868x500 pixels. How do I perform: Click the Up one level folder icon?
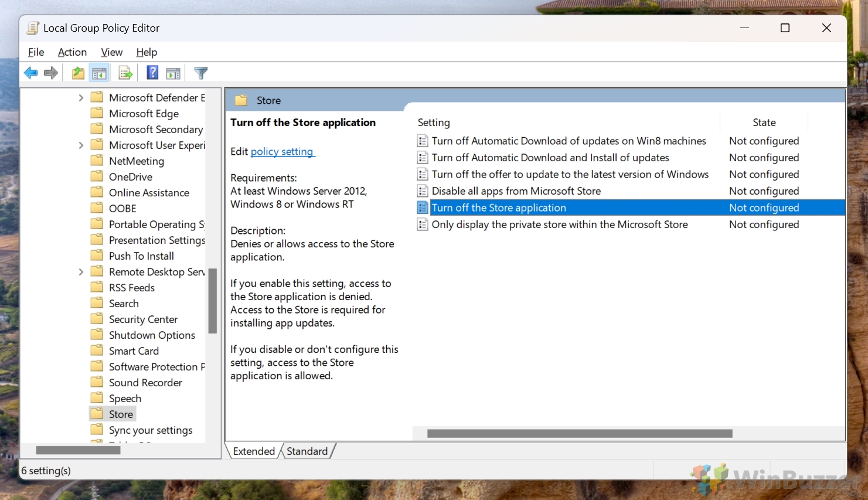point(78,73)
